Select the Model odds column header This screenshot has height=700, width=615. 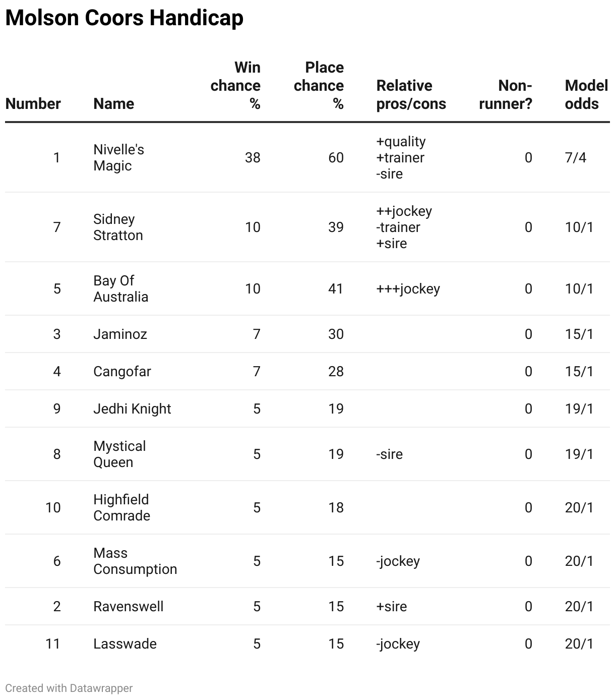click(x=586, y=95)
